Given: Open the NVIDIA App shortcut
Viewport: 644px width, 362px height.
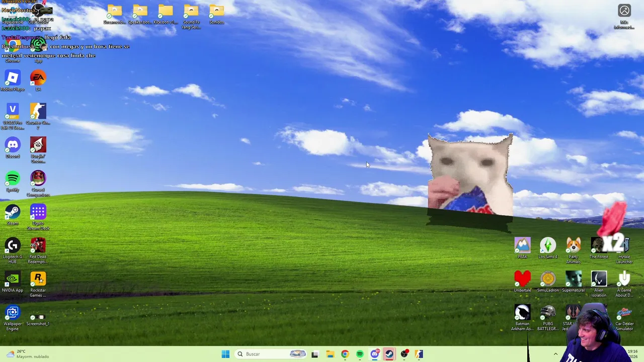Looking at the screenshot, I should pos(13,282).
